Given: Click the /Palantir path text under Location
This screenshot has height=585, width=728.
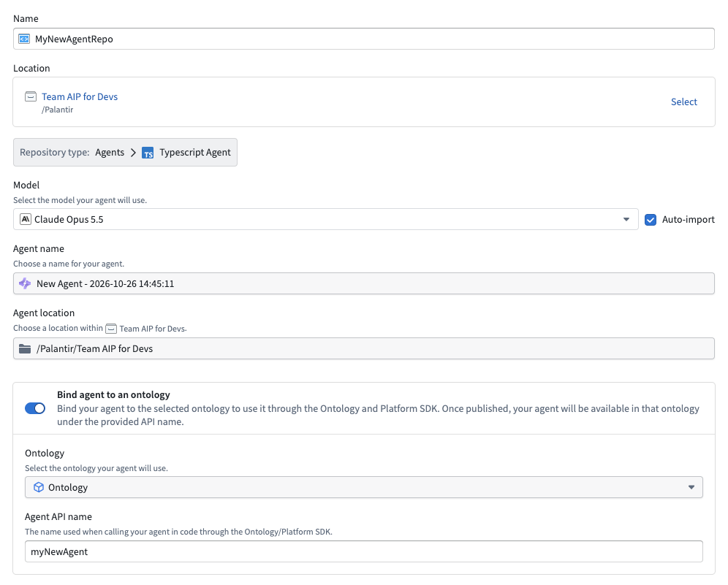Looking at the screenshot, I should point(57,110).
